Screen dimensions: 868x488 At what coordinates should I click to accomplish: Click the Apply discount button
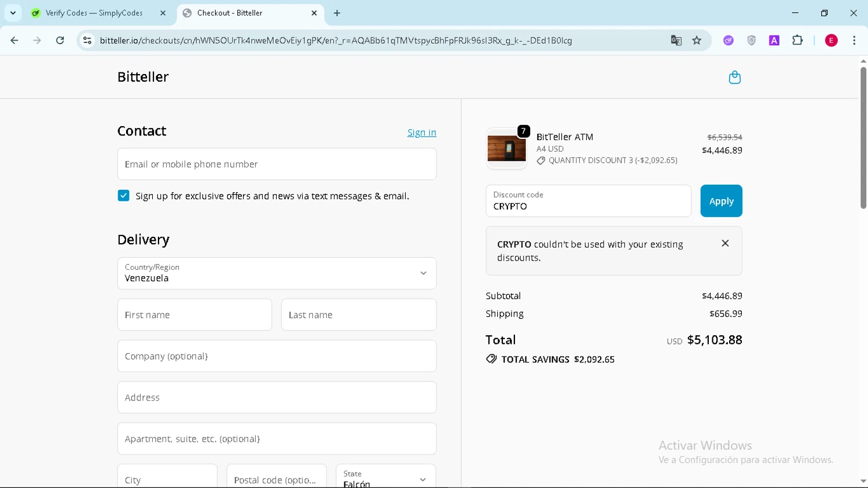[x=721, y=201]
